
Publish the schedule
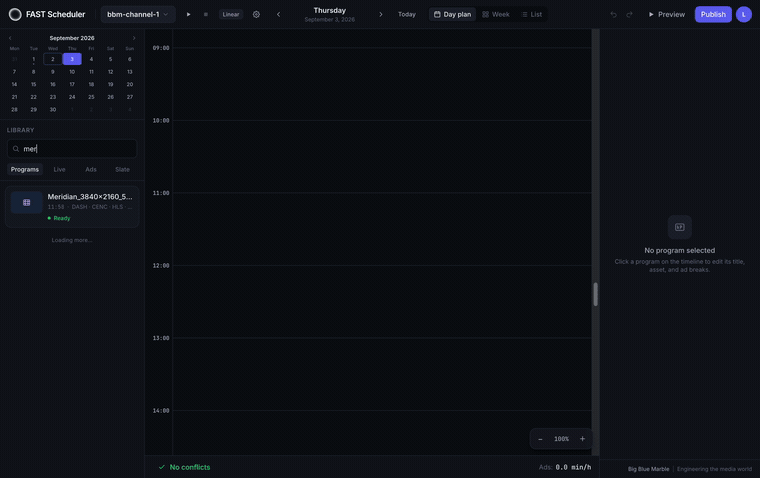point(713,15)
